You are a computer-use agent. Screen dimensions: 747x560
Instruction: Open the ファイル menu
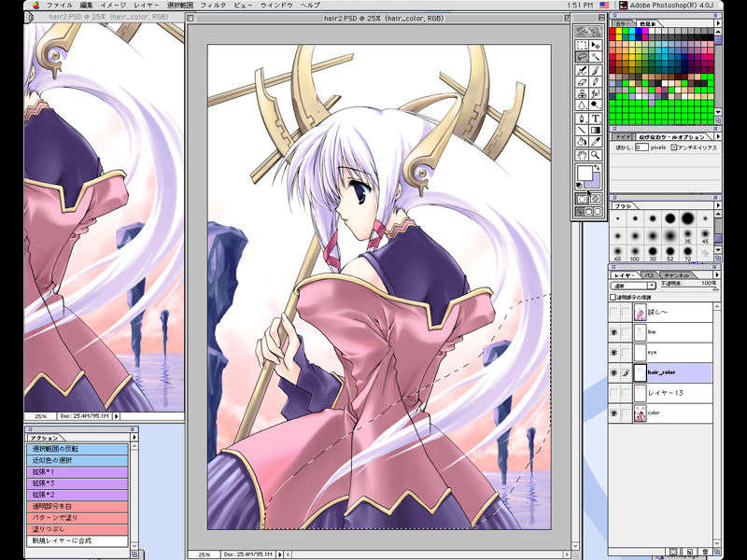[x=60, y=6]
